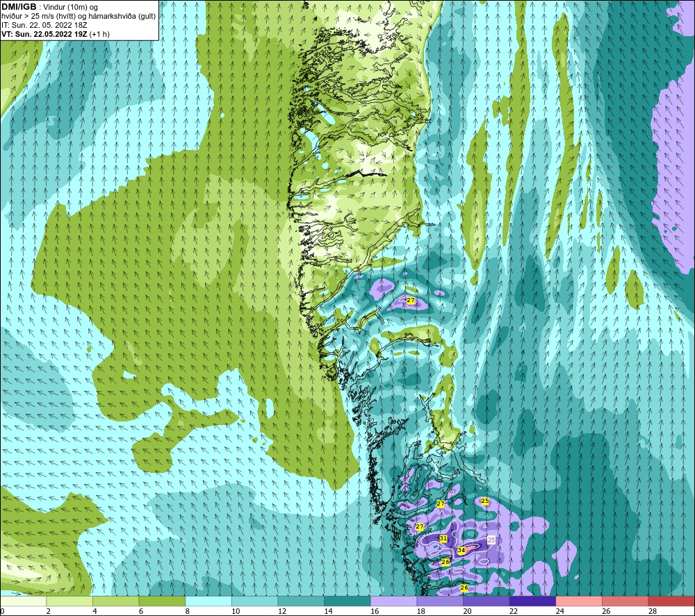Click the 12 tick label on colour scale

282,611
